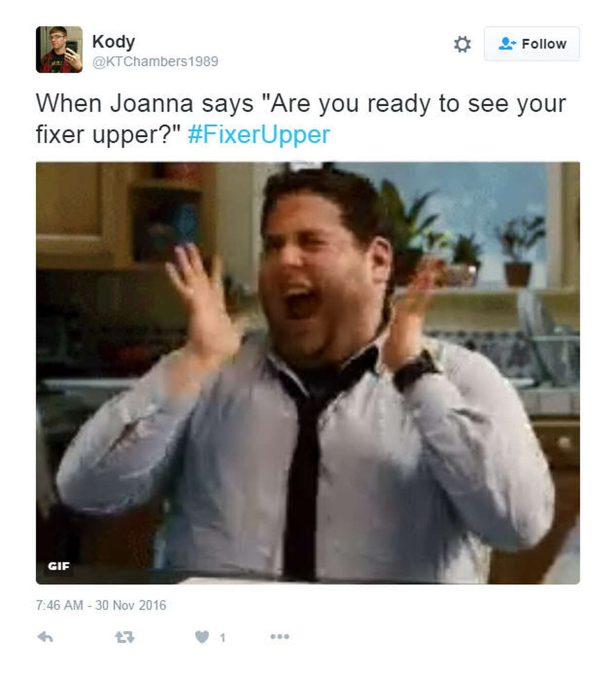Open the #FixerUpper hashtag link

[259, 135]
